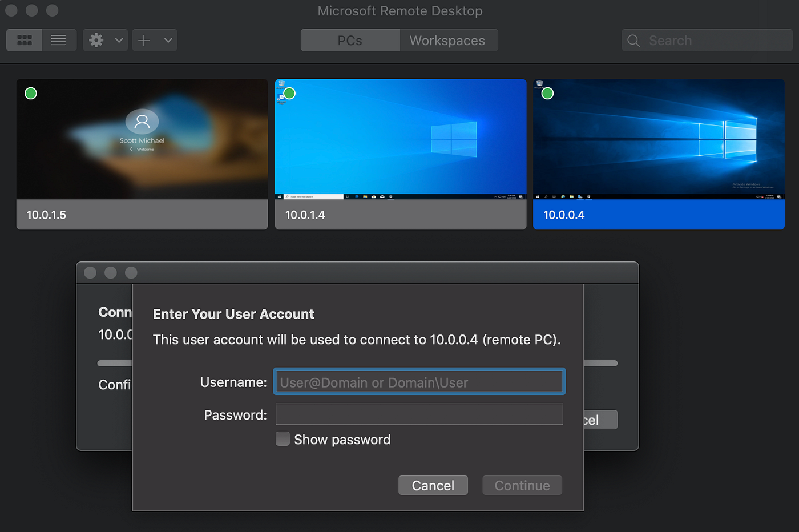Open the 10.0.0.4 PC thumbnail
Screen dimensions: 799x532
659,139
